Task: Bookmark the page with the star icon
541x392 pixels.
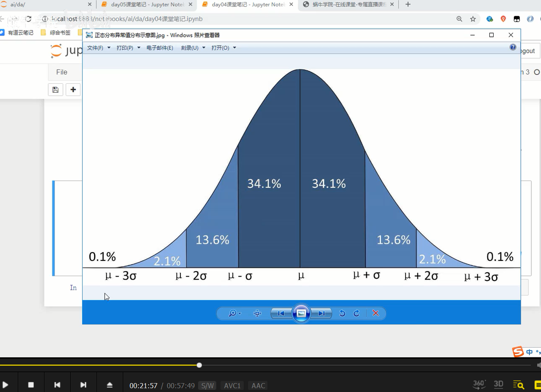Action: tap(473, 19)
